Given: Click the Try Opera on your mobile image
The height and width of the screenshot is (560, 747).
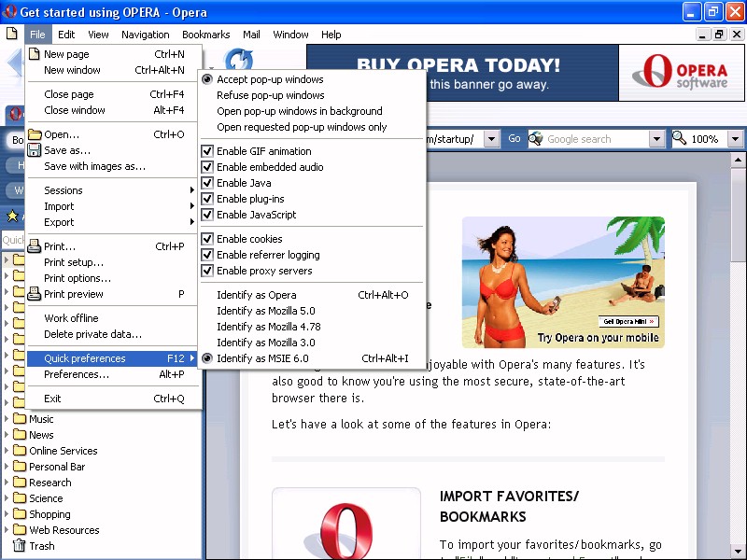Looking at the screenshot, I should (563, 282).
